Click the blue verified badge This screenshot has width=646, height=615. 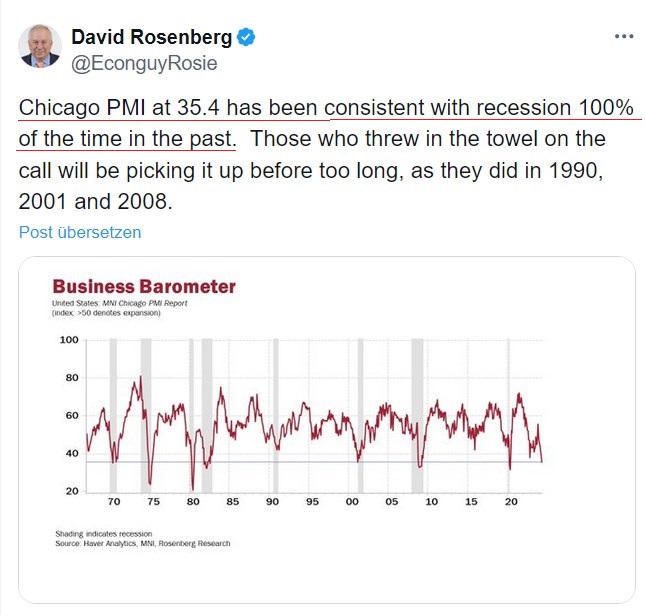tap(246, 38)
